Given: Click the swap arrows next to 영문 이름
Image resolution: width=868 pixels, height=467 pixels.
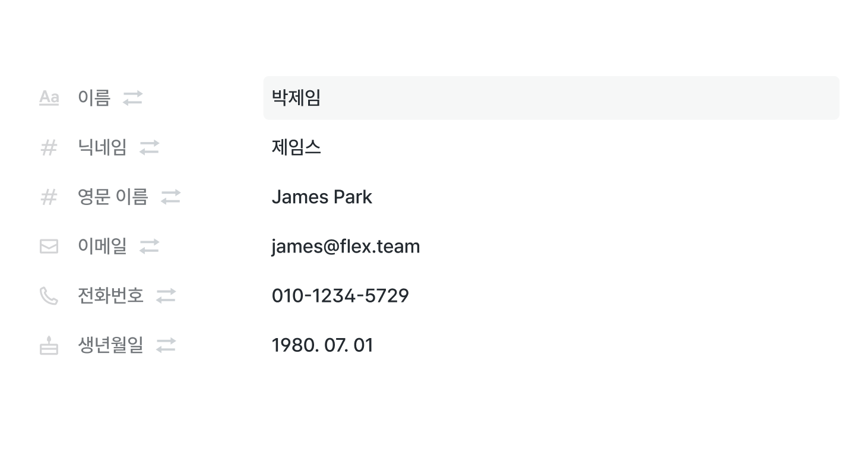Looking at the screenshot, I should pos(171,197).
